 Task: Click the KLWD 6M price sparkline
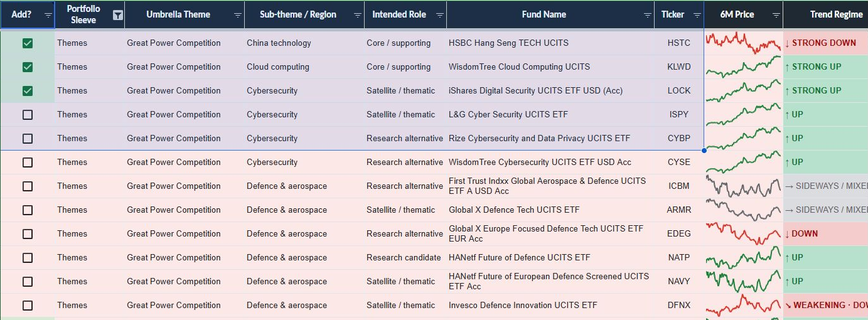tap(743, 67)
